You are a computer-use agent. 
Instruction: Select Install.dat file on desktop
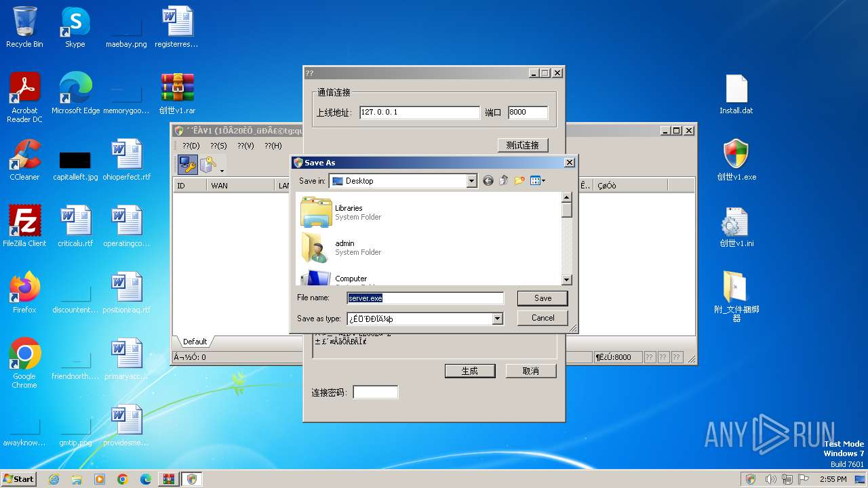(736, 94)
